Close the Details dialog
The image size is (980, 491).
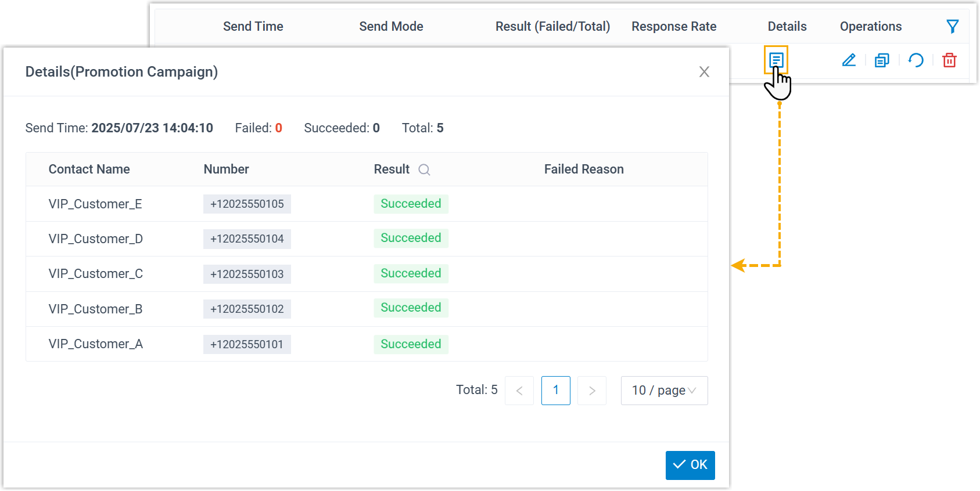(x=704, y=72)
